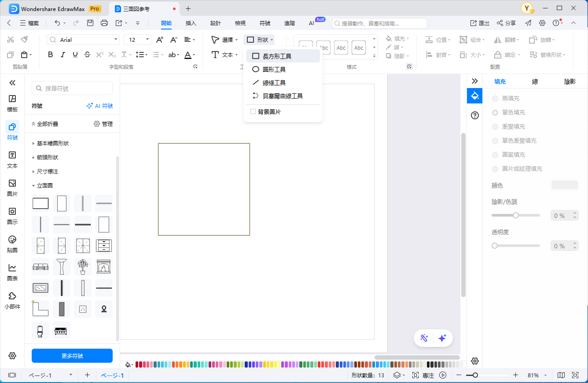This screenshot has height=383, width=588.
Task: Choose the 貝塞爾曲線工具 from the shape menu
Action: (x=282, y=96)
